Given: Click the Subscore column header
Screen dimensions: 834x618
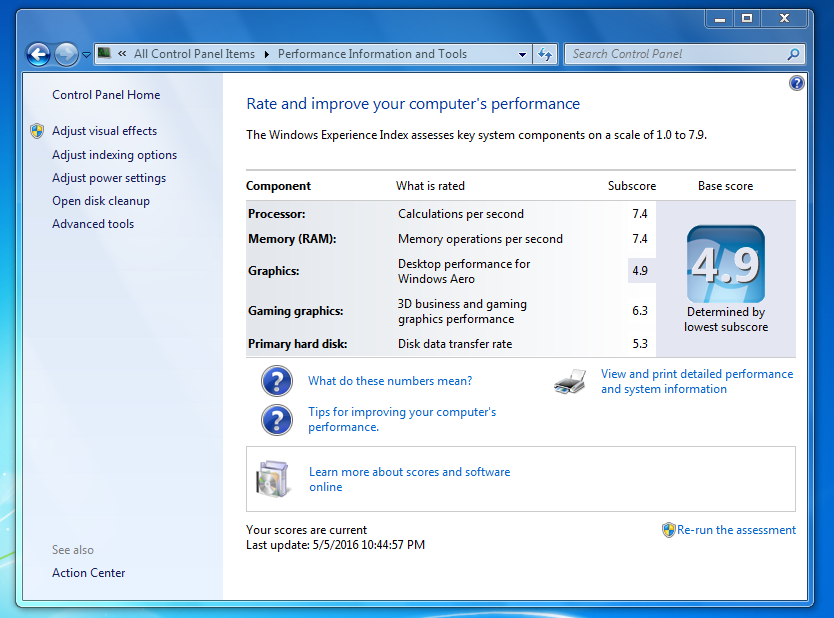Looking at the screenshot, I should tap(632, 186).
